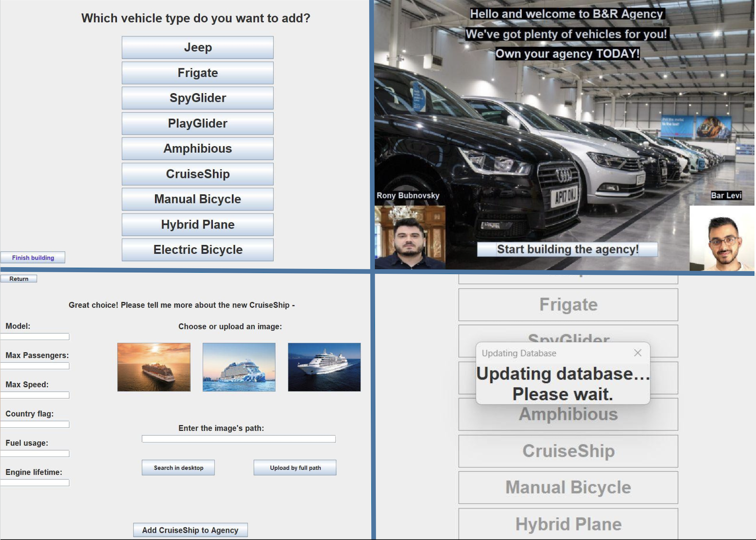
Task: Pick the white cruise ship image
Action: (x=324, y=367)
